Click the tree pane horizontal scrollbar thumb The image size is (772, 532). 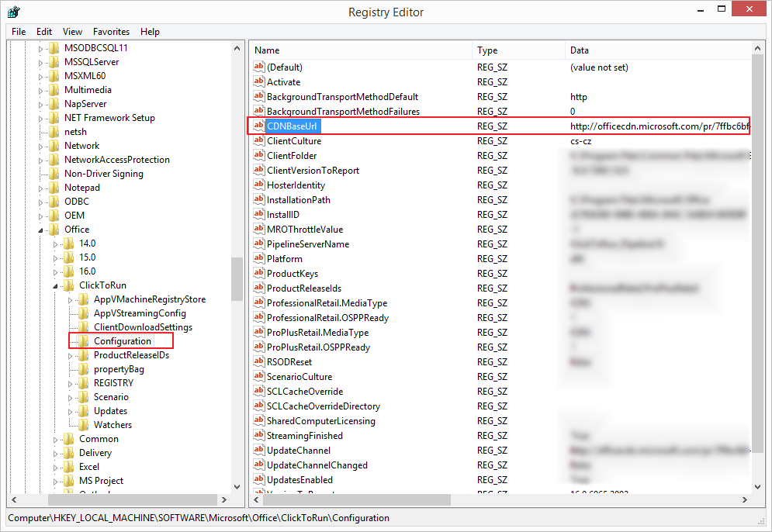point(133,499)
